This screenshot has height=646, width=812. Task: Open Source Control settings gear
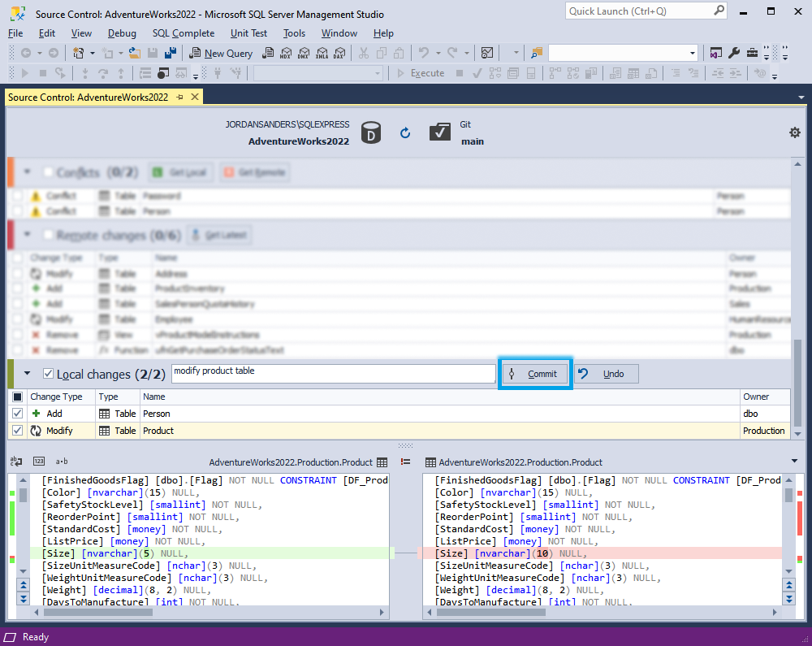[795, 132]
